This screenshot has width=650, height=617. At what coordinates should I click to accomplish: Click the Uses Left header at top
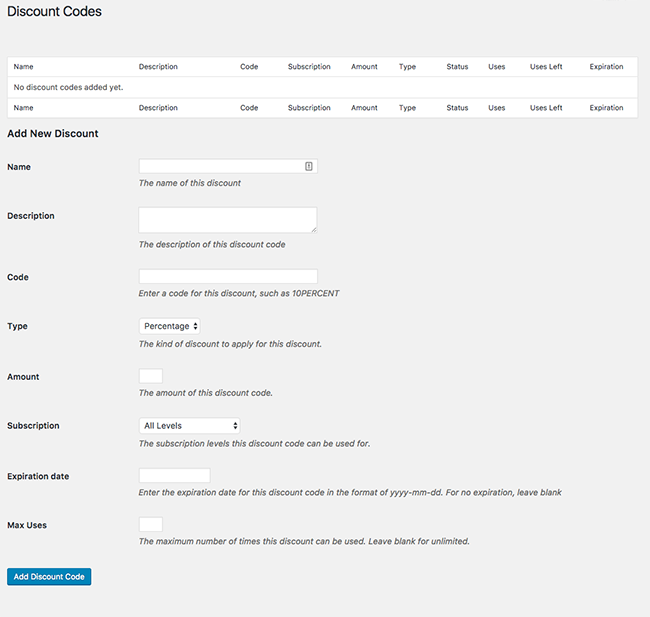tap(546, 67)
